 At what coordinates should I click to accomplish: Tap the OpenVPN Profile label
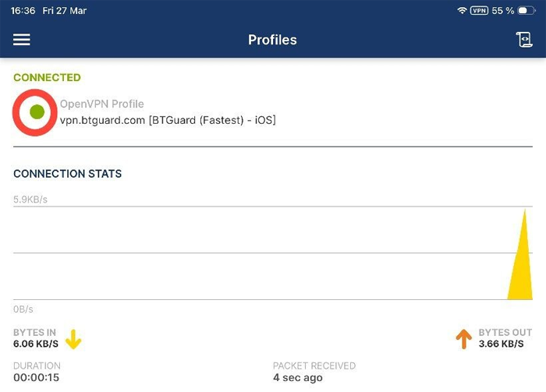click(x=101, y=104)
